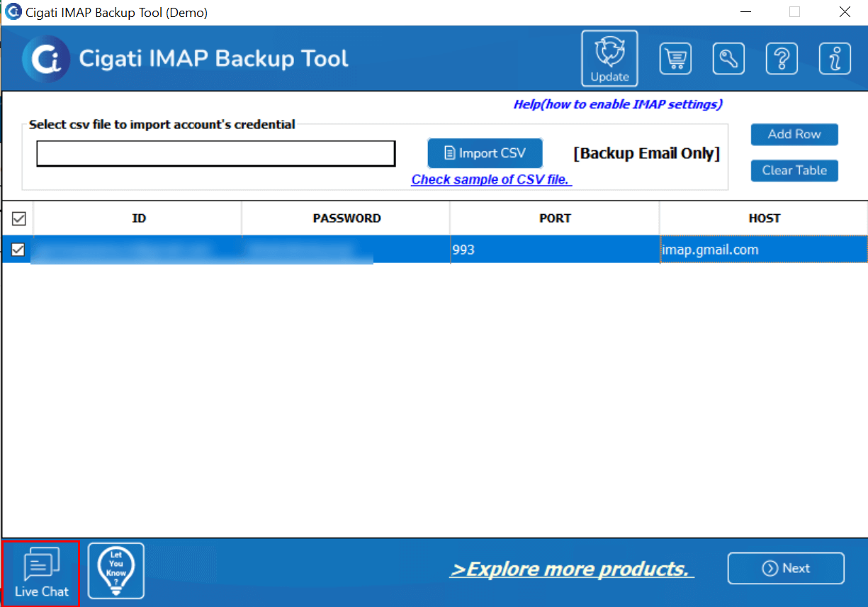Open Check sample of CSV file link
Screen dimensions: 868x607
[x=492, y=179]
